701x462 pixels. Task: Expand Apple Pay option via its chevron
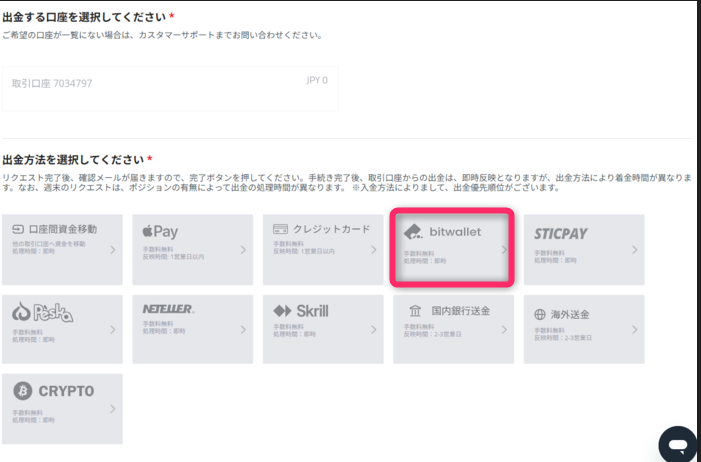tap(243, 249)
